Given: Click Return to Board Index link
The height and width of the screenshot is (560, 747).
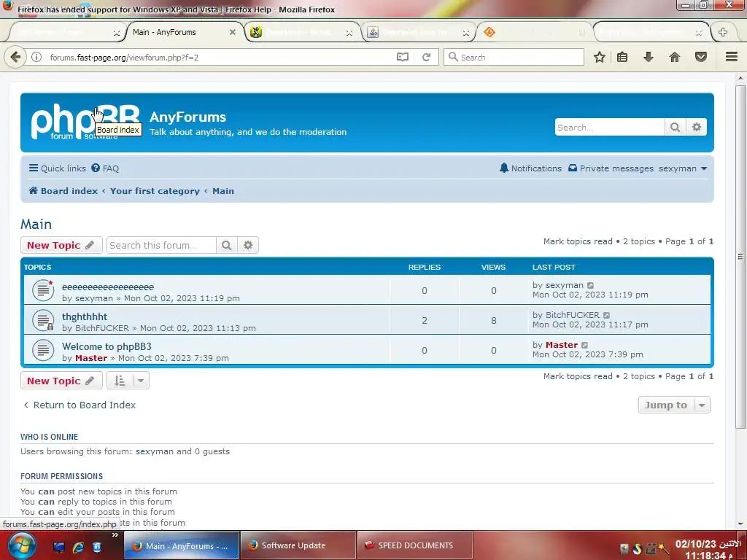Looking at the screenshot, I should point(80,405).
